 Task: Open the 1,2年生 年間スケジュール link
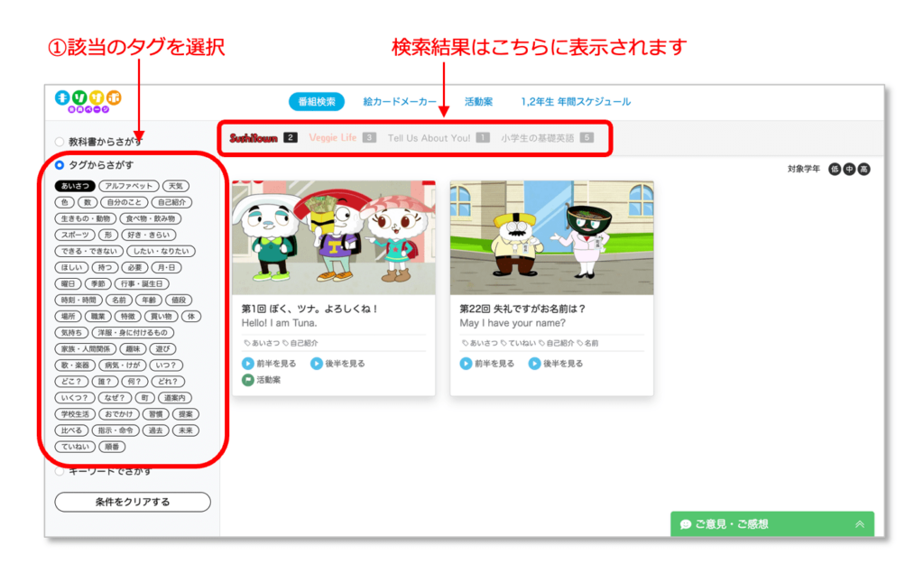click(577, 101)
